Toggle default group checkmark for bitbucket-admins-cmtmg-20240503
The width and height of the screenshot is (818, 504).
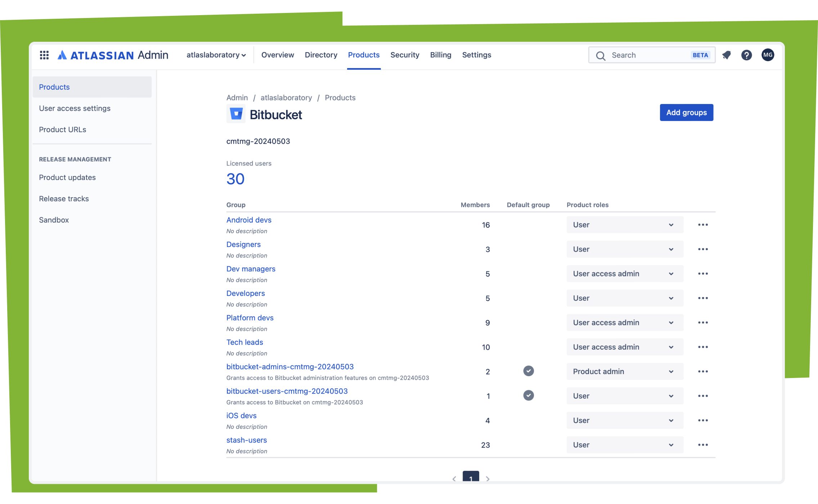point(528,371)
